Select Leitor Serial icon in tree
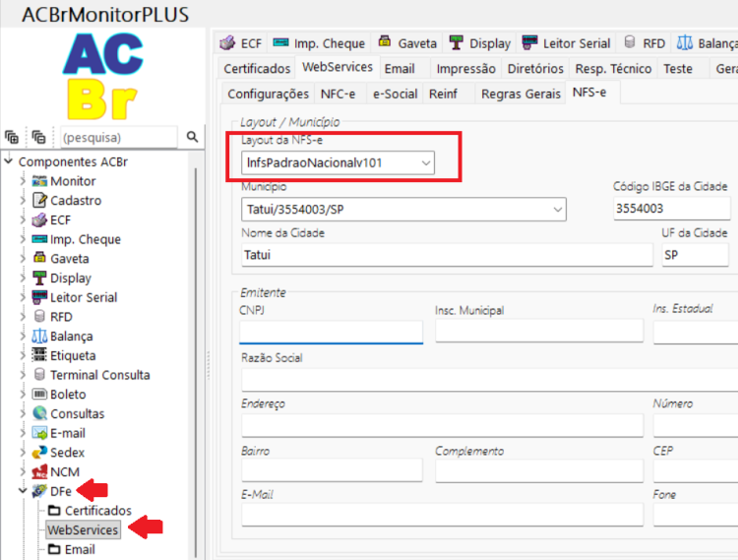738x560 pixels. (x=39, y=297)
